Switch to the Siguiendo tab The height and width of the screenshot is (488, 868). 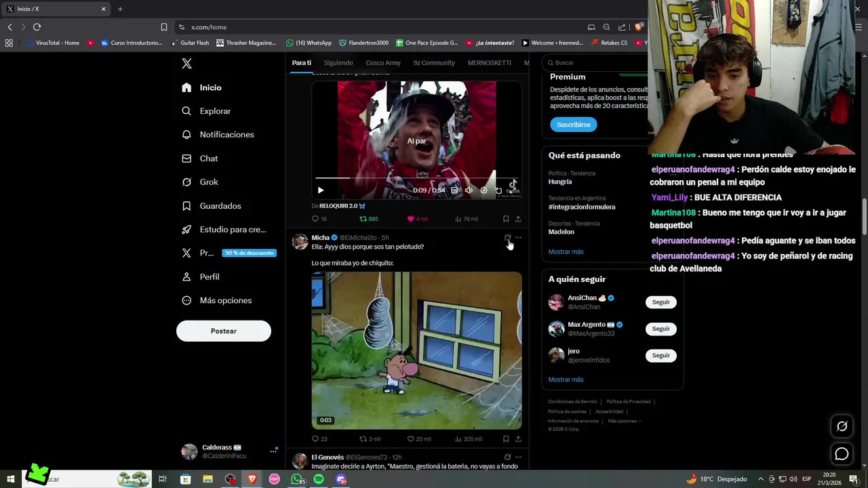pos(338,63)
